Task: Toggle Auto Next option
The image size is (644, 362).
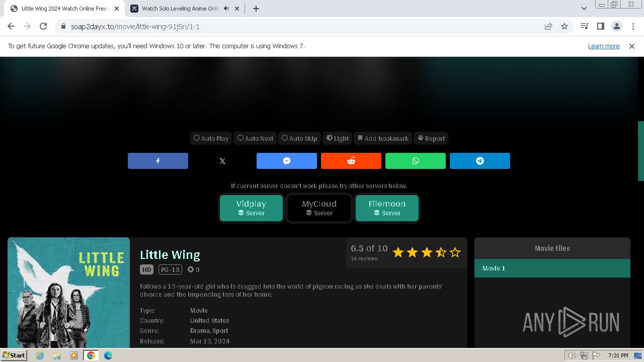Action: [256, 138]
